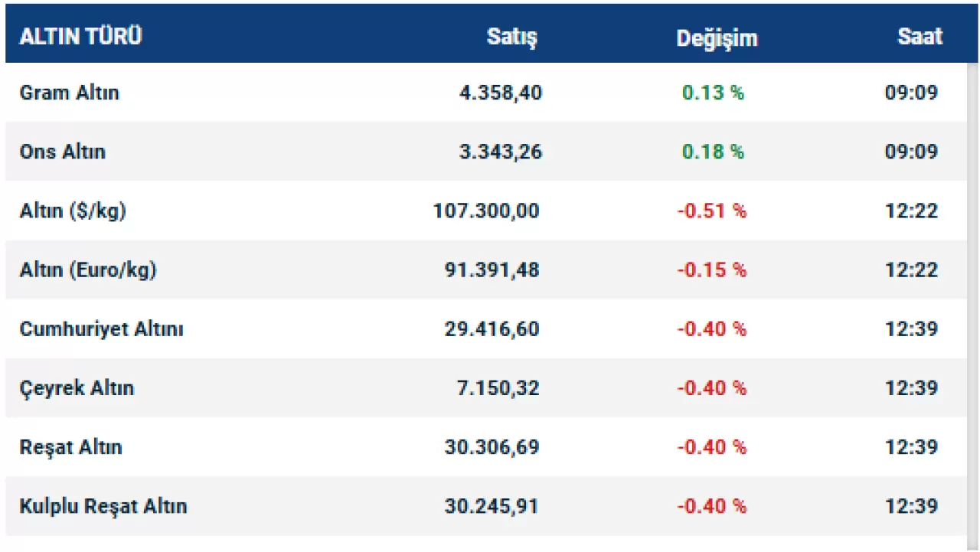Click the 107.300,00 price value

pos(486,211)
